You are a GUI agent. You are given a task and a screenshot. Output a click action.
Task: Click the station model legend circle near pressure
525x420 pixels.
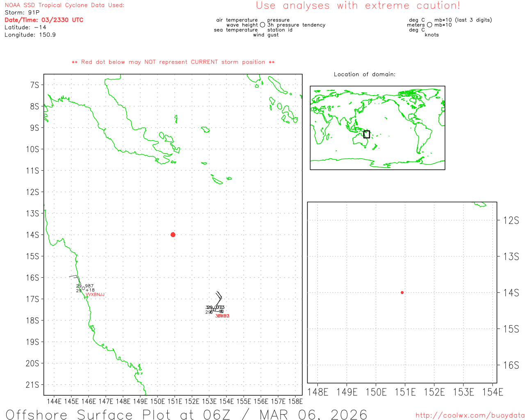(x=262, y=25)
